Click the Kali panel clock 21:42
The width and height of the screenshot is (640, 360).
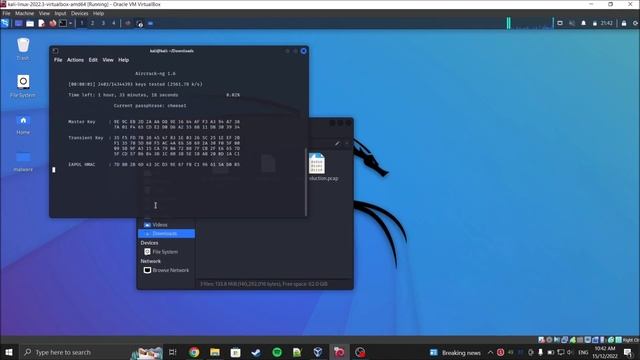(607, 23)
